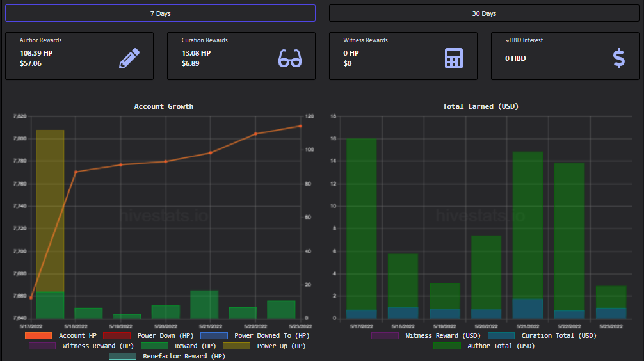Click the Account HP line point at 5/20/2022
644x361 pixels.
click(x=166, y=161)
